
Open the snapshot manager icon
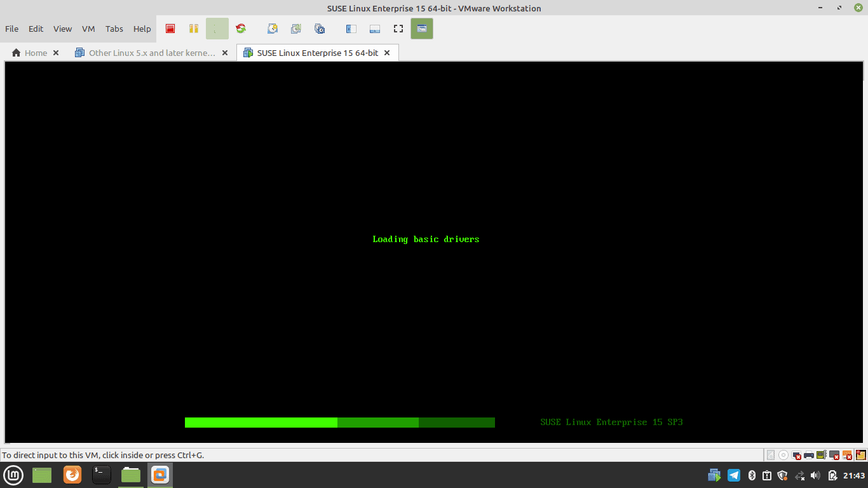coord(320,29)
